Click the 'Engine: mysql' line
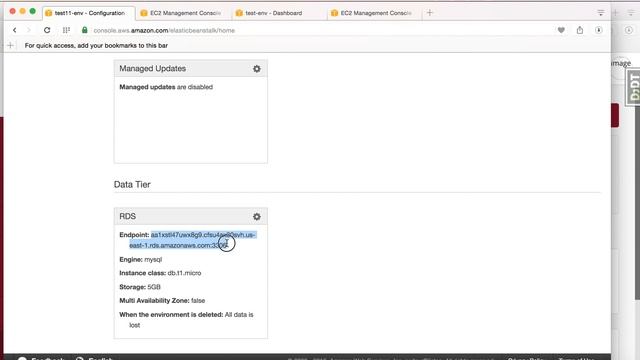The image size is (640, 360). pos(140,260)
